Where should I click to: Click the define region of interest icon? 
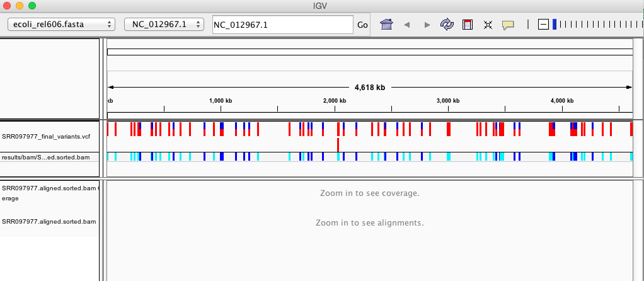(x=467, y=25)
